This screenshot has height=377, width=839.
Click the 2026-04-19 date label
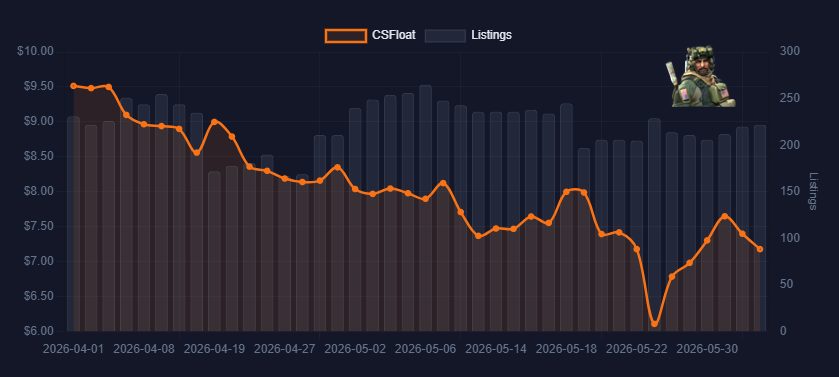[x=214, y=349]
